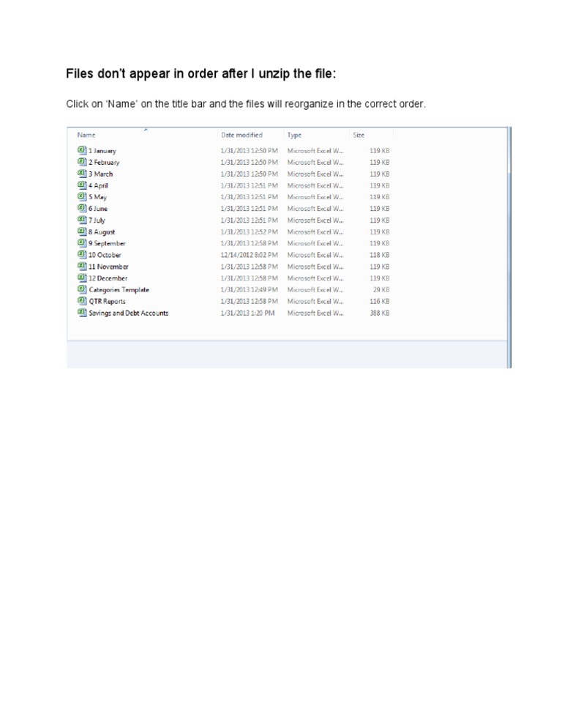Select the file named 2 February

[104, 163]
